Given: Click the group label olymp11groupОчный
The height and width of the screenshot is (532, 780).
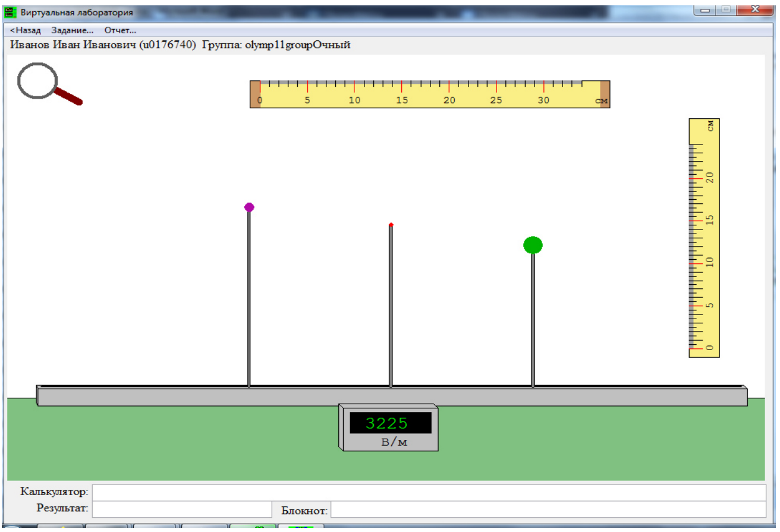Looking at the screenshot, I should [x=298, y=45].
